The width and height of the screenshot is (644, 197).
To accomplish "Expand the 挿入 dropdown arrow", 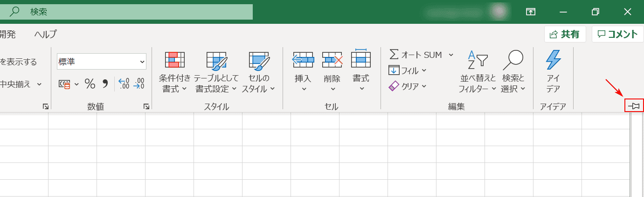I will coord(304,89).
